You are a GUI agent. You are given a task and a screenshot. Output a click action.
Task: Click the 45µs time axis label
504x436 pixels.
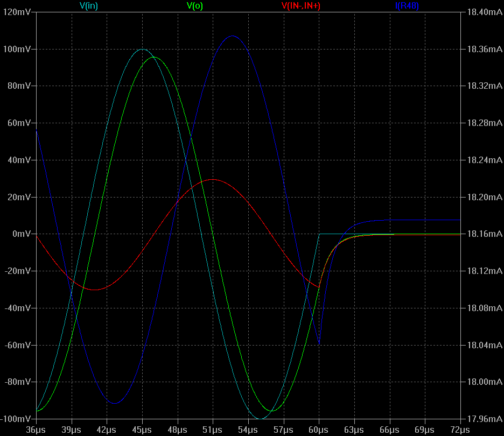pos(142,430)
